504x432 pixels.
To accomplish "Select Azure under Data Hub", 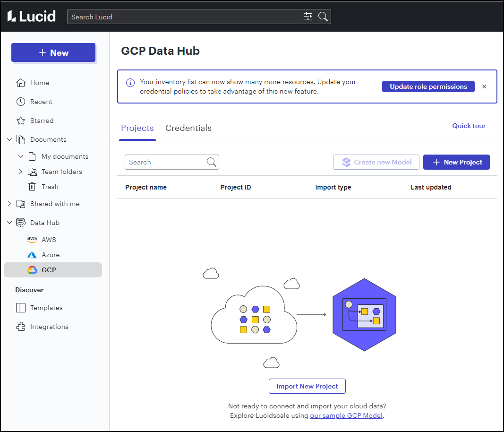I will click(x=51, y=255).
